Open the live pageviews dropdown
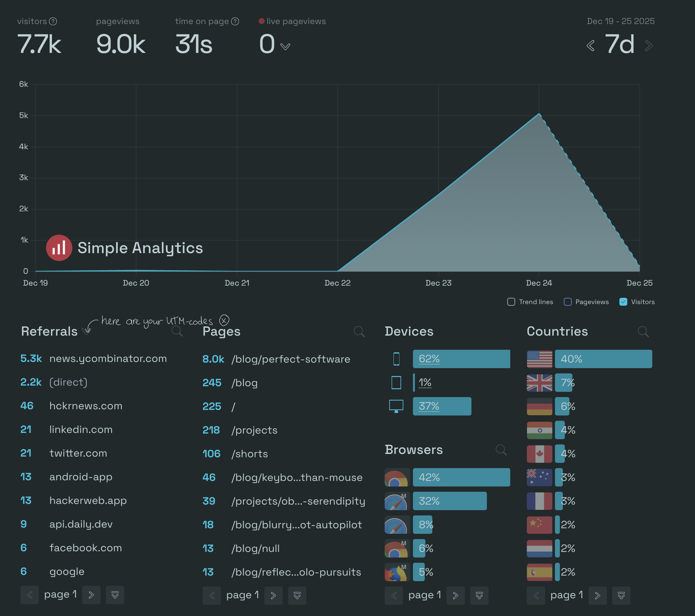 click(285, 46)
